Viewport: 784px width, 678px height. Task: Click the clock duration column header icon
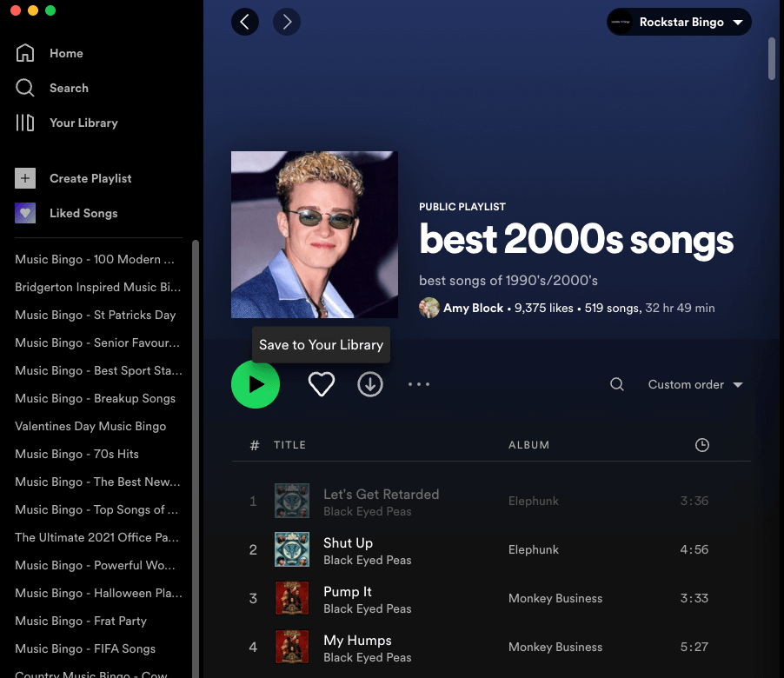[702, 445]
